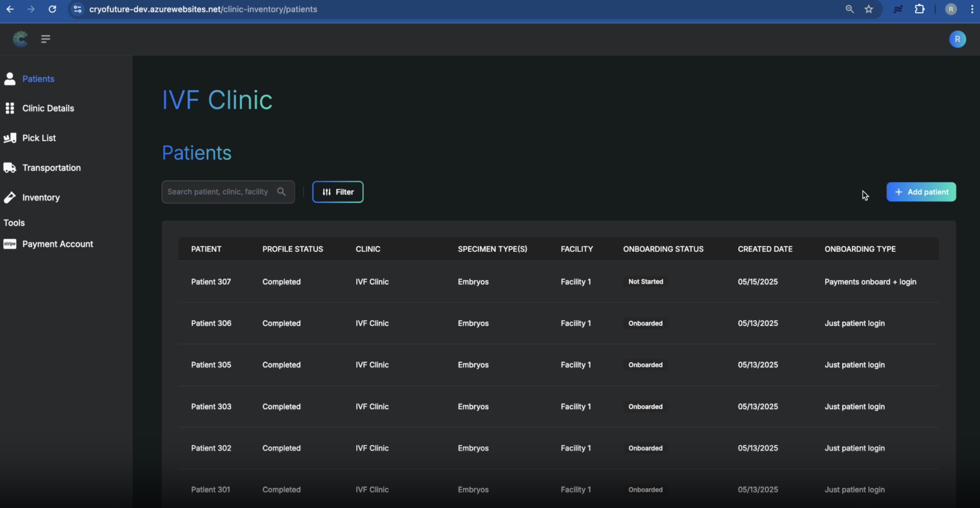Open site information icon in address bar
980x508 pixels.
(x=77, y=9)
